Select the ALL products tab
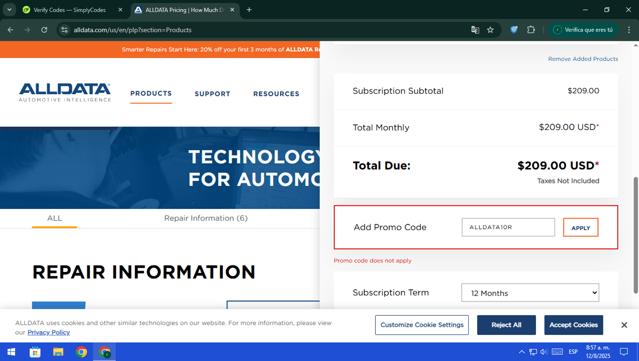The height and width of the screenshot is (361, 639). click(55, 218)
